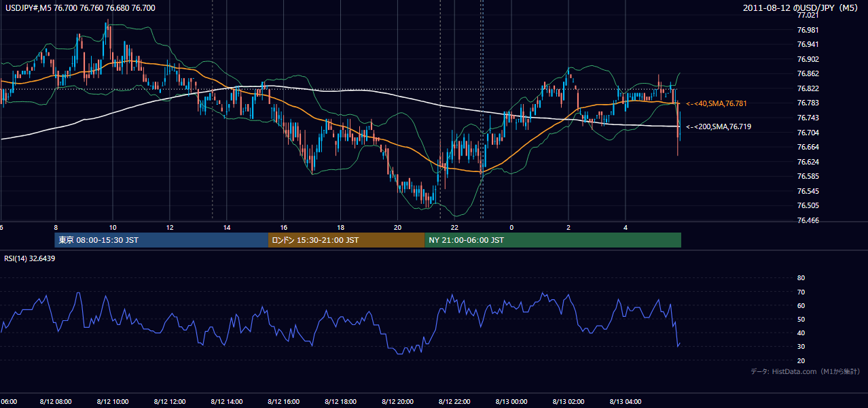
Task: Select the NY 21:00-06:00 JST session bar
Action: click(553, 240)
